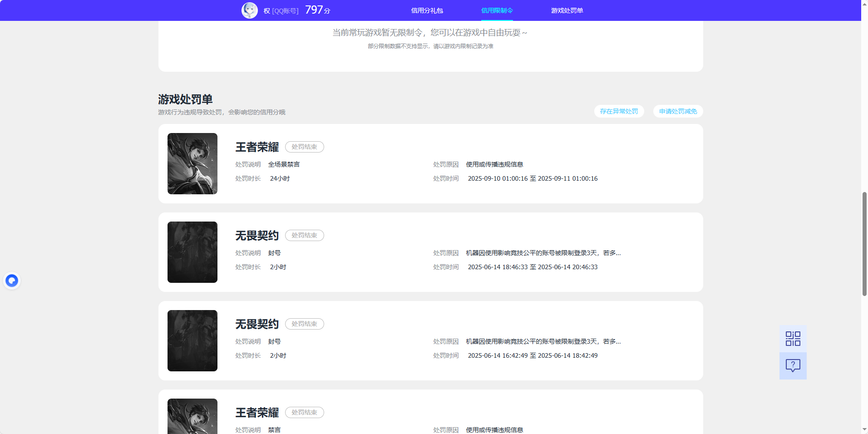Click the 处罚结束 badge next to 王者荣耀
Viewport: 868px width, 434px height.
coord(304,147)
